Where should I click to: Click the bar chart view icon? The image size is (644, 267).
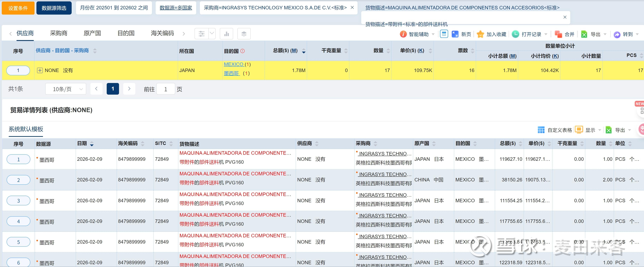coord(227,34)
